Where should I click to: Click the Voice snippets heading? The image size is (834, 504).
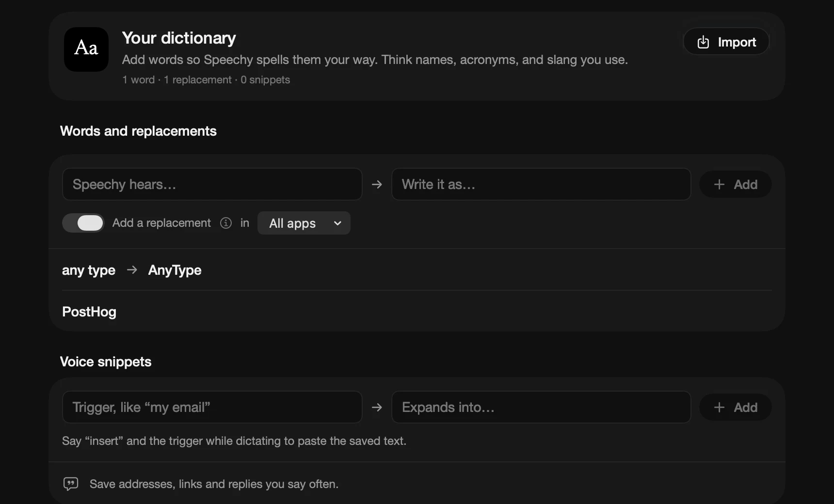(x=106, y=362)
